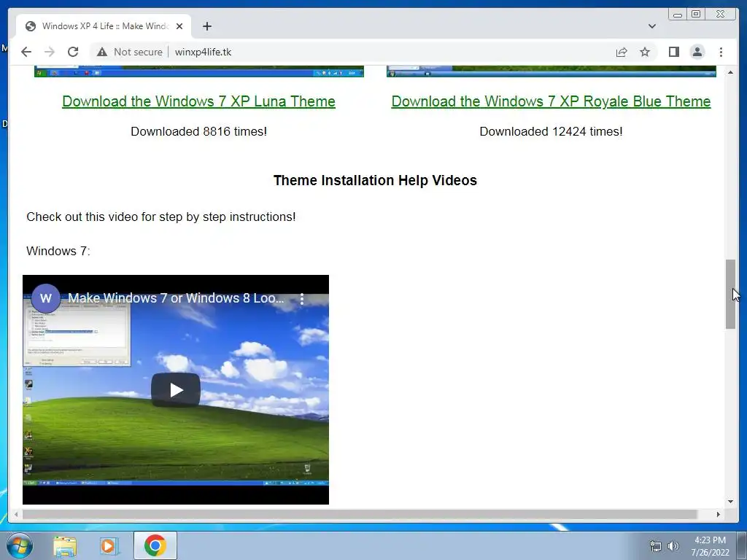The width and height of the screenshot is (747, 560).
Task: Play the embedded YouTube video
Action: point(176,390)
